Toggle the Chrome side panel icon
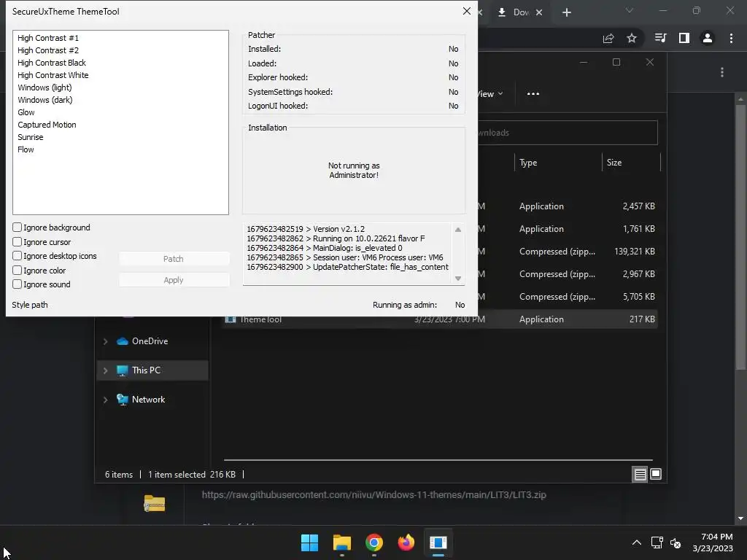 pyautogui.click(x=684, y=38)
